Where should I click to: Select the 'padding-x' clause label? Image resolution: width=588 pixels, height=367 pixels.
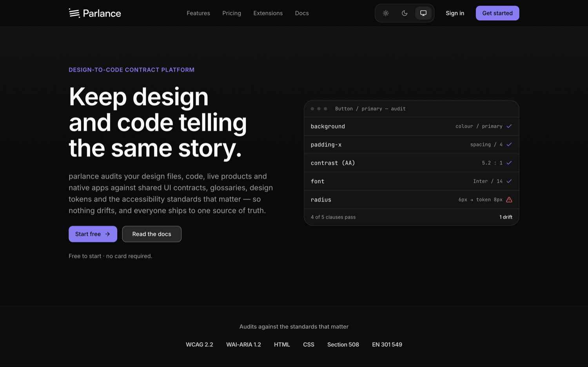click(326, 145)
